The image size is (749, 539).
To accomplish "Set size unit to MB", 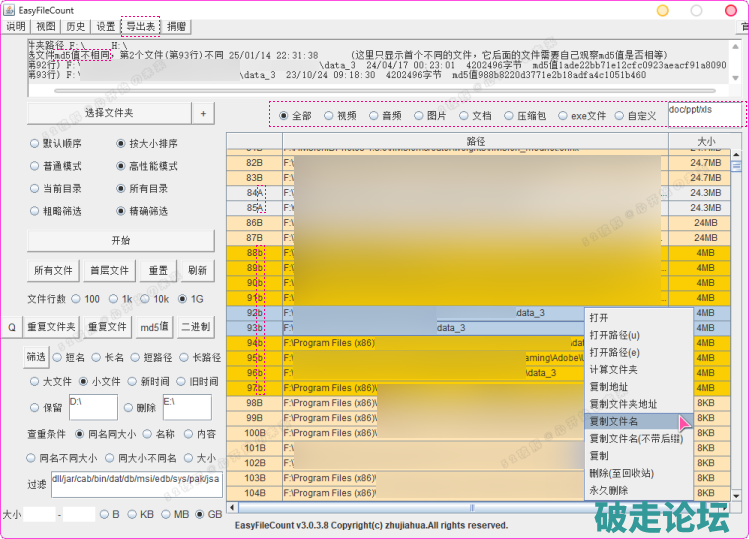I will [167, 514].
